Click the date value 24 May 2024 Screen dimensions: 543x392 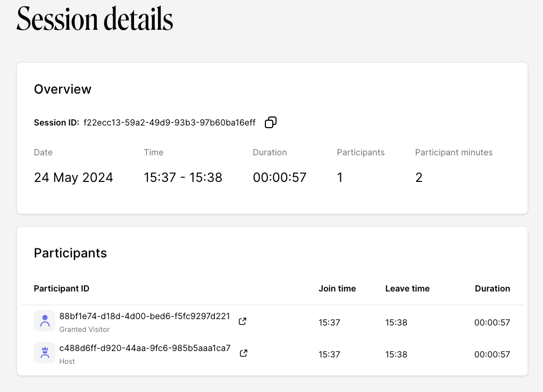coord(73,178)
